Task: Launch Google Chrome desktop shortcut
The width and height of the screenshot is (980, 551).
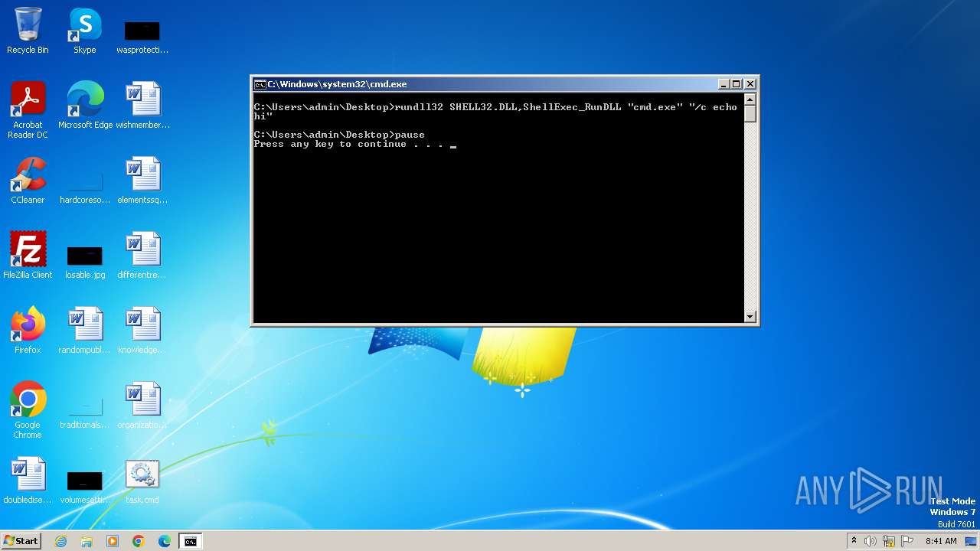Action: (28, 410)
